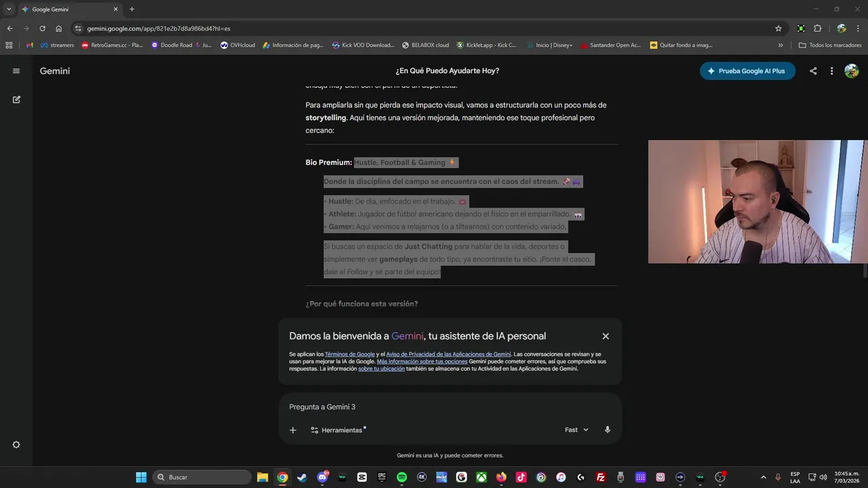The width and height of the screenshot is (868, 488).
Task: Reload the page with the refresh icon
Action: pyautogui.click(x=42, y=28)
